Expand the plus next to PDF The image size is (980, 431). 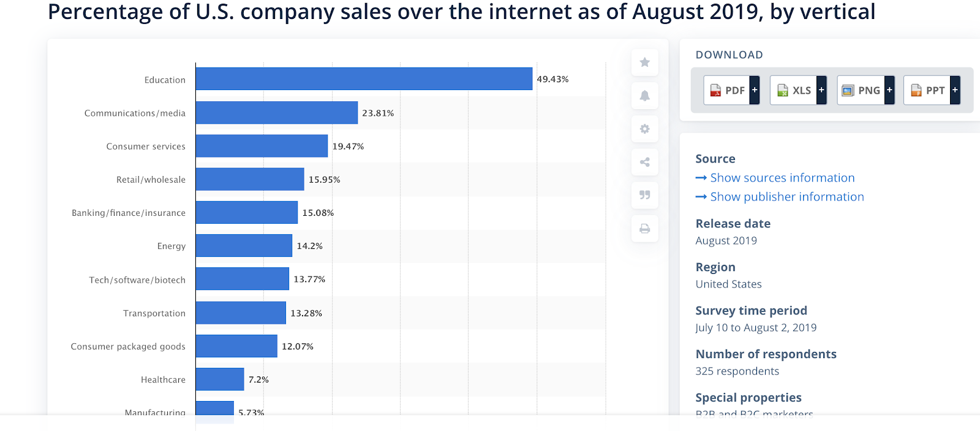click(755, 90)
